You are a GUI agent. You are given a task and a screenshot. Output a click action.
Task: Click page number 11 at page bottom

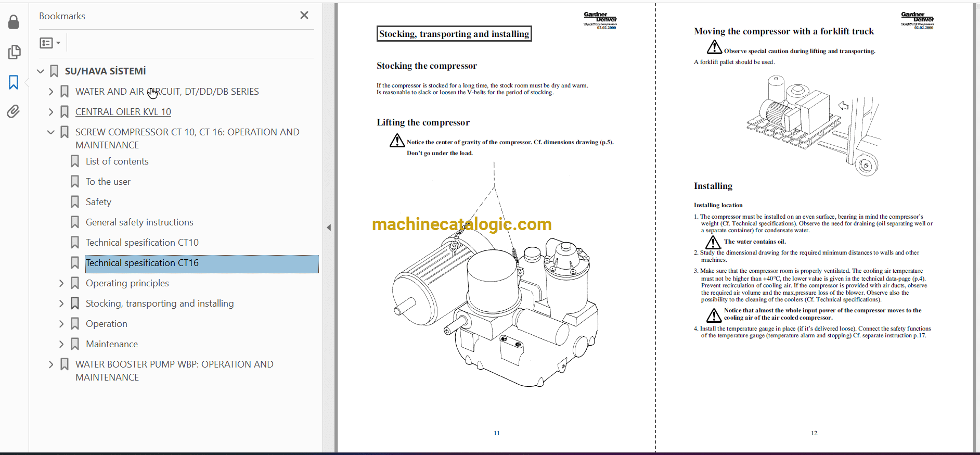click(497, 433)
